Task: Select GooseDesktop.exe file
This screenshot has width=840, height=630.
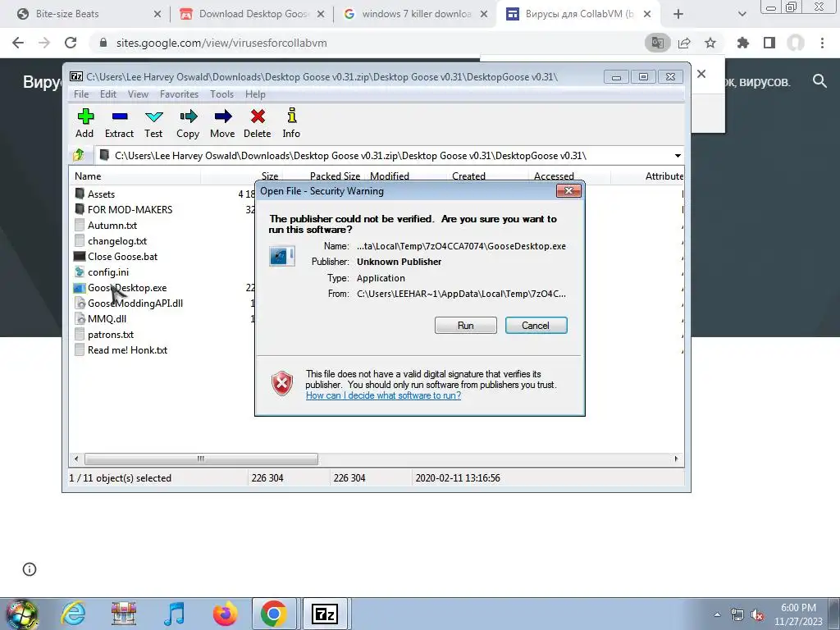Action: (121, 288)
